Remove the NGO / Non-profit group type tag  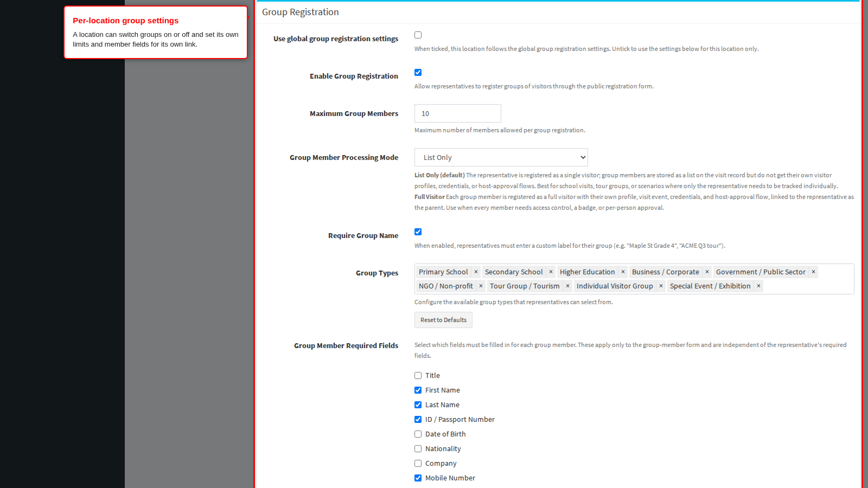pyautogui.click(x=481, y=286)
